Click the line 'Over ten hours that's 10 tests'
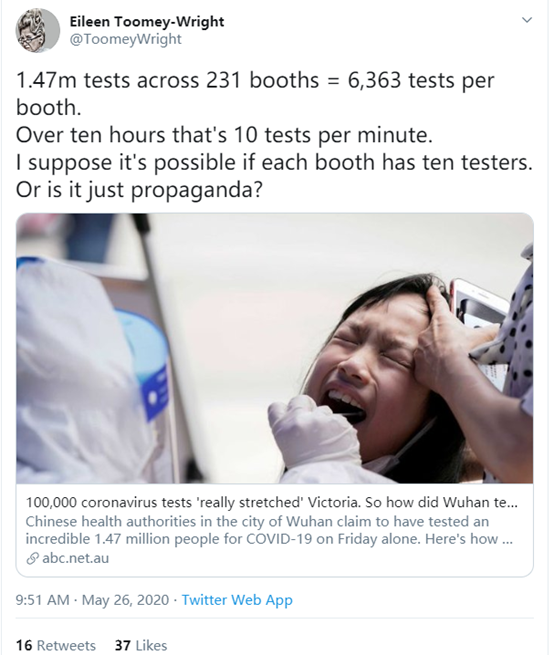This screenshot has width=554, height=655. pyautogui.click(x=224, y=135)
